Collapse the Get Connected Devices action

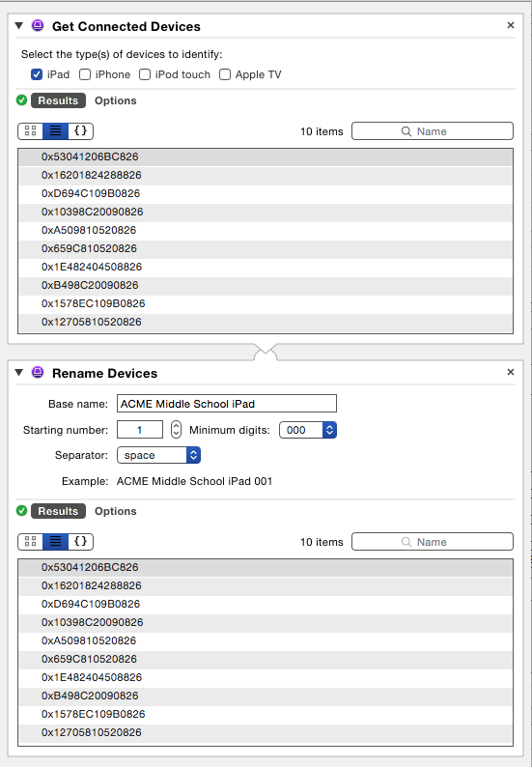pos(19,25)
